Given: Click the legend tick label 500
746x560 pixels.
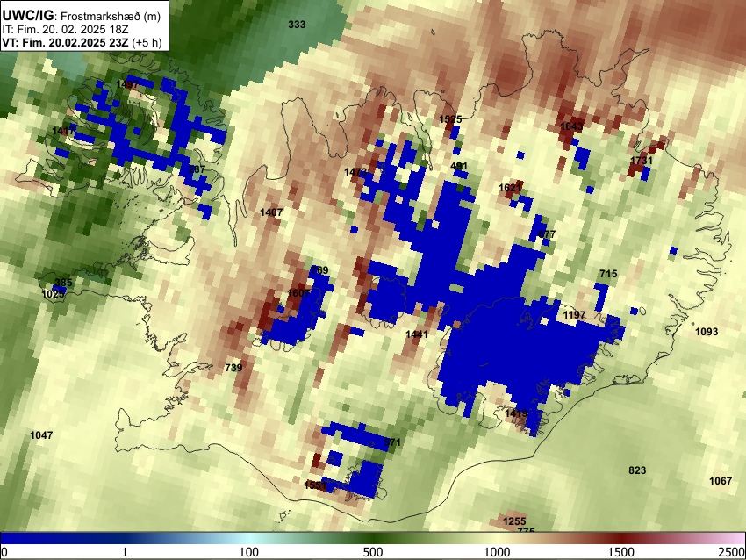Looking at the screenshot, I should [373, 552].
